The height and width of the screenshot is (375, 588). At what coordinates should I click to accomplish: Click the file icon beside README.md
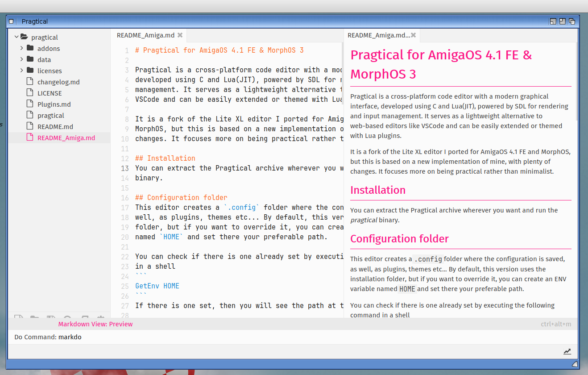tap(30, 126)
